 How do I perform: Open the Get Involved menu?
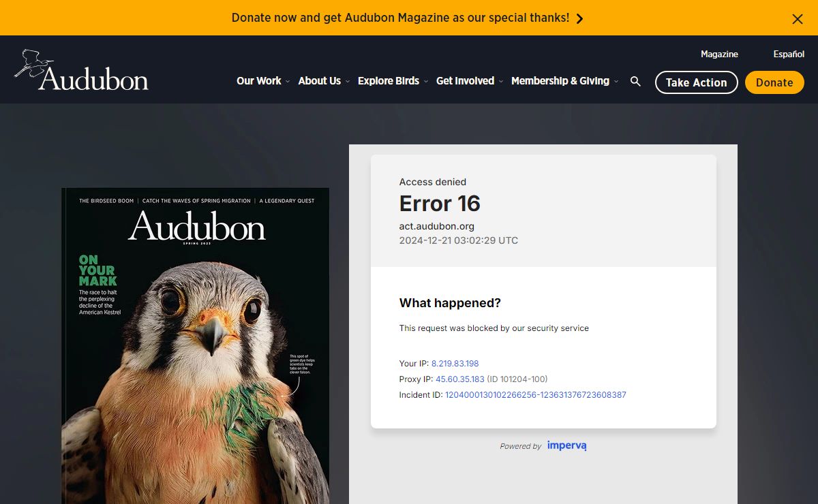tap(465, 81)
